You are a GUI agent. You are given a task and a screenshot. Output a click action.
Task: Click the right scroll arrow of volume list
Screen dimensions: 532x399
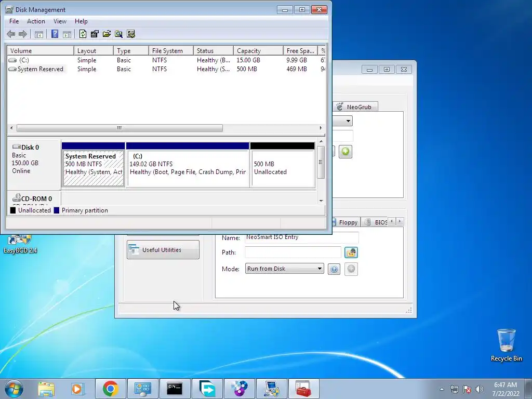tap(321, 128)
